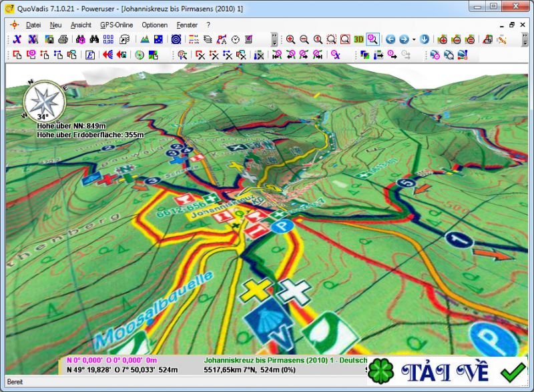534x392 pixels.
Task: Expand the left toolbar overflow chevron
Action: point(274,39)
